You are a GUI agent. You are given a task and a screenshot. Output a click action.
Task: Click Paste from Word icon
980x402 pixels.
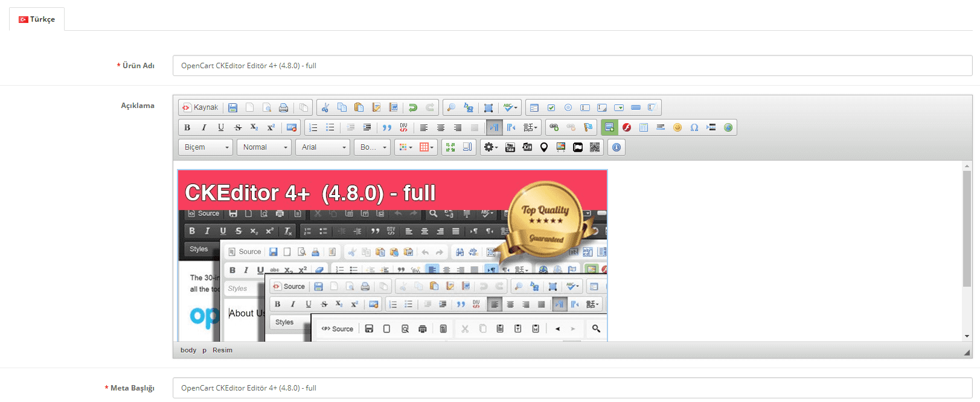(x=393, y=107)
